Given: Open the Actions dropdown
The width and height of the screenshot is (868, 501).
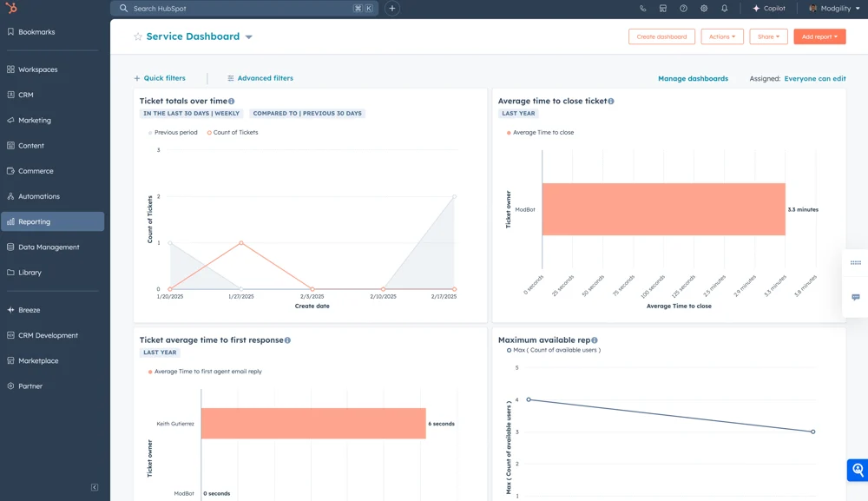Looking at the screenshot, I should 722,36.
